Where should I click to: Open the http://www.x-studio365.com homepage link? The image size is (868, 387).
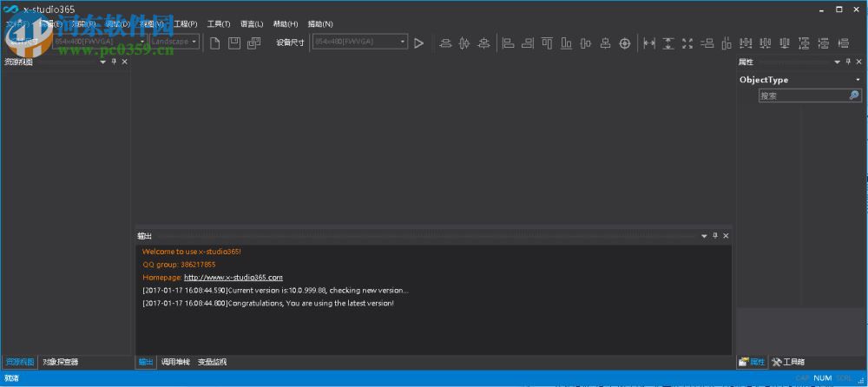coord(233,278)
